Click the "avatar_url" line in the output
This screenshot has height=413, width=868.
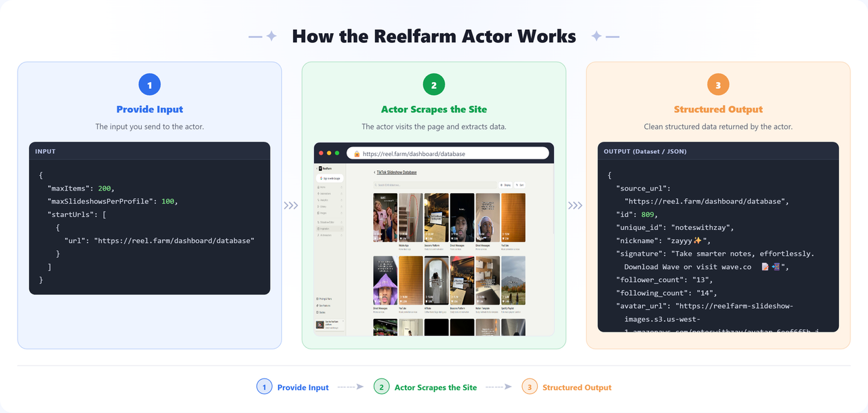705,306
